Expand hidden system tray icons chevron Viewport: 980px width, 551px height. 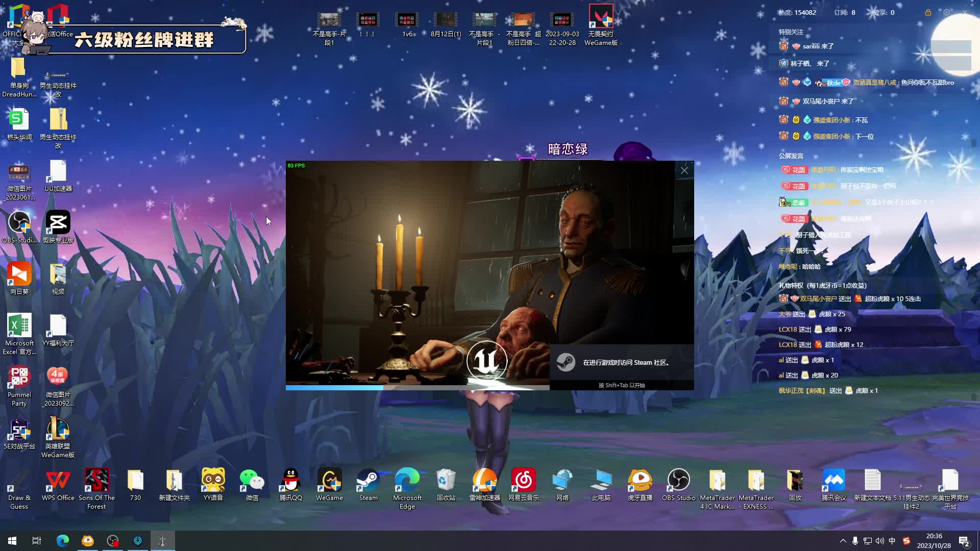click(x=843, y=541)
